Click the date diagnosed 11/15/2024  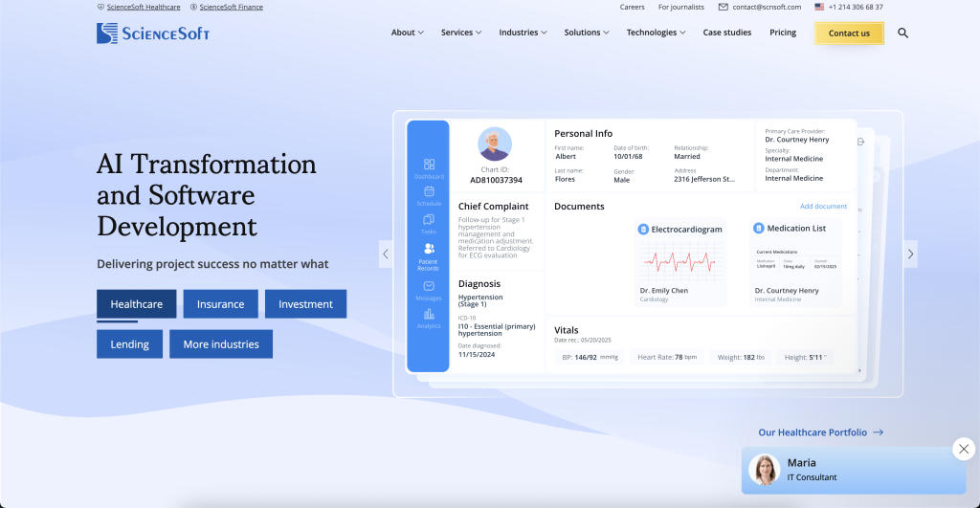coord(477,354)
